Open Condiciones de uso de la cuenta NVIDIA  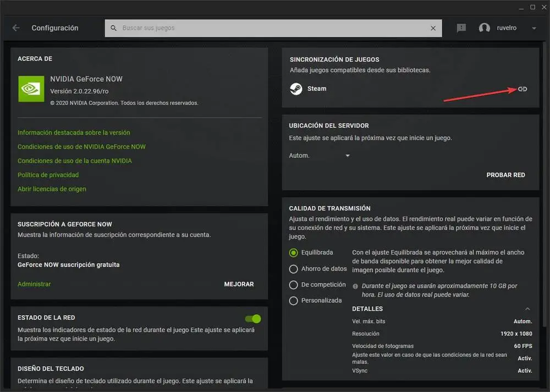(75, 161)
